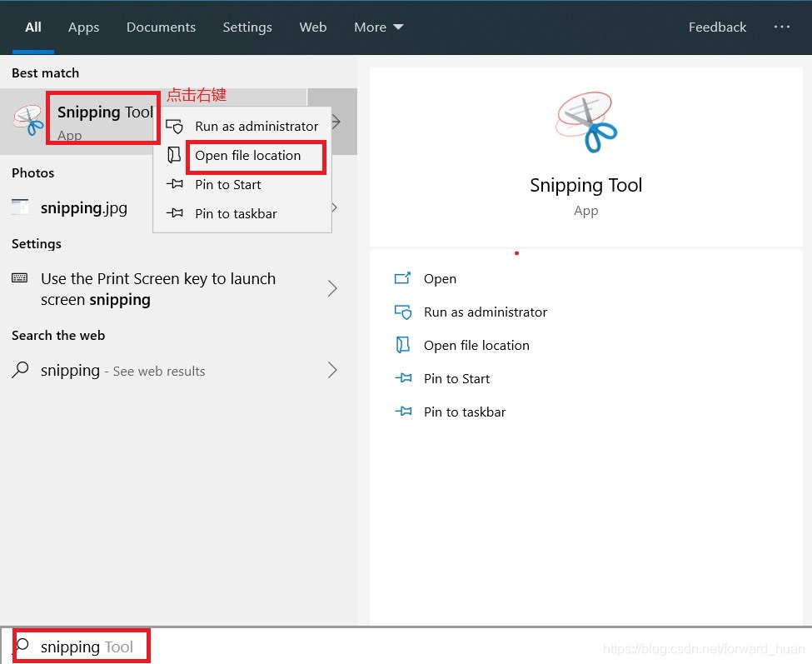Click Pin to taskbar in the preview pane

pos(465,412)
